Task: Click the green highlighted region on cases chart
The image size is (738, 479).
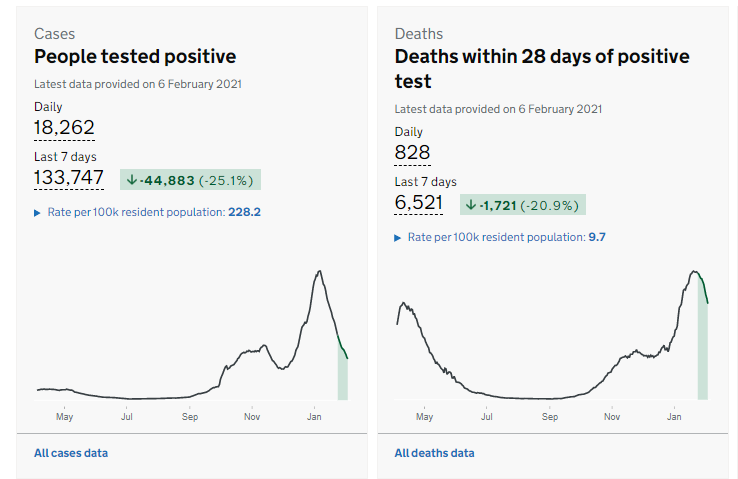Action: [x=342, y=372]
